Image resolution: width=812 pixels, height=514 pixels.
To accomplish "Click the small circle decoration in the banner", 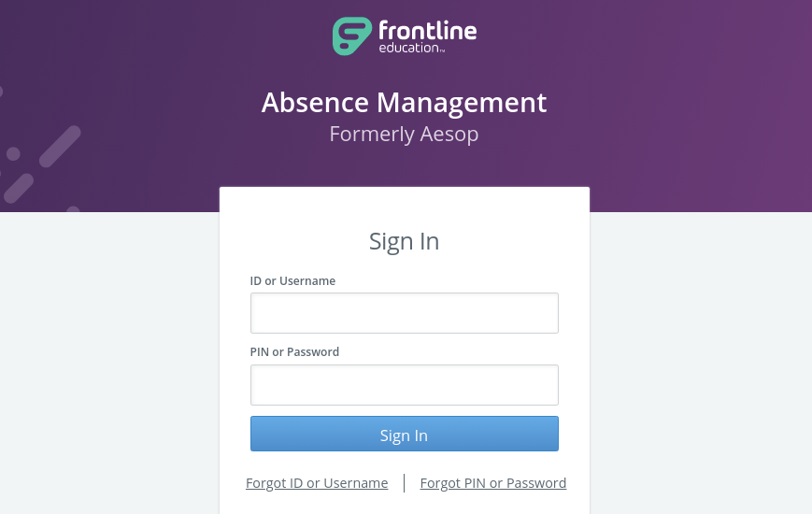I will point(13,154).
